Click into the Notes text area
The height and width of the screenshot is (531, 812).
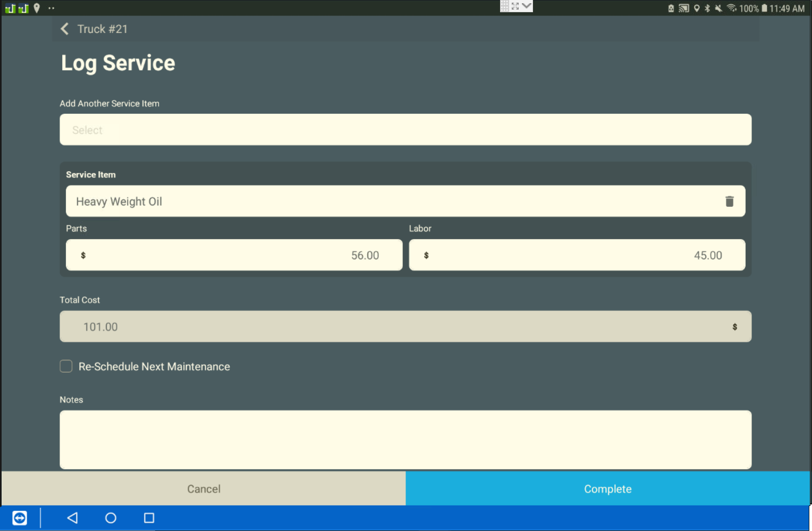click(405, 440)
